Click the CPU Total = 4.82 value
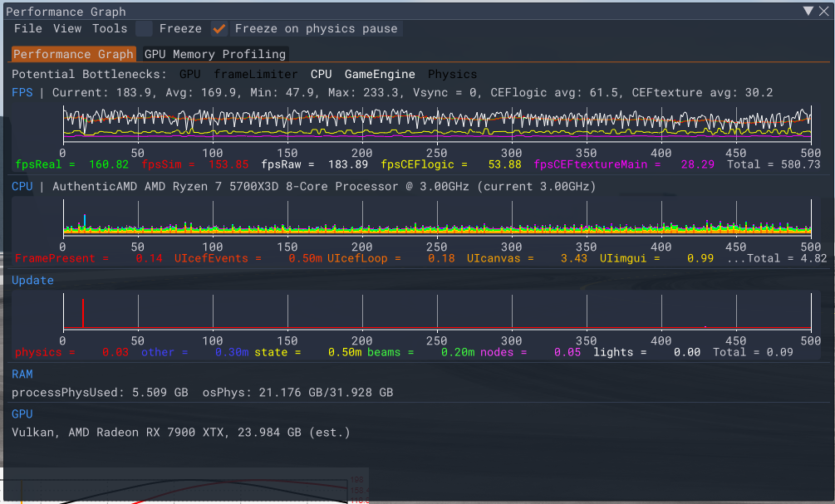Viewport: 835px width, 504px height. [x=787, y=259]
